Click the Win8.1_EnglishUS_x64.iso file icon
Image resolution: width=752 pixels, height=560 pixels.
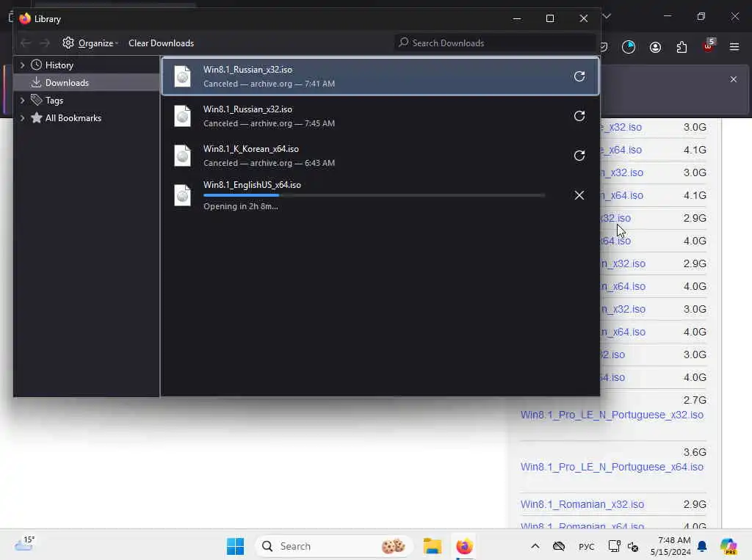click(x=182, y=195)
